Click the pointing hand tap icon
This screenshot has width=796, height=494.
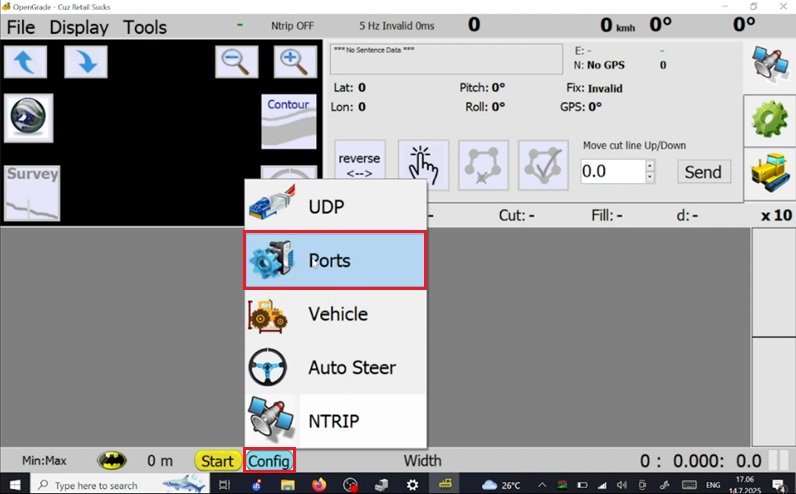423,165
